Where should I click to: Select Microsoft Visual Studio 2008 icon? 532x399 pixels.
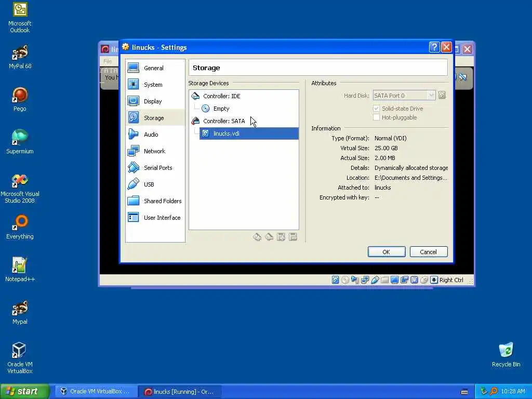(20, 189)
